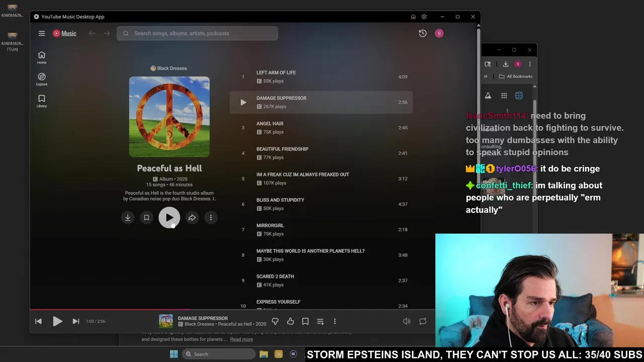Open the Library sidebar item
Image resolution: width=644 pixels, height=362 pixels.
[42, 101]
